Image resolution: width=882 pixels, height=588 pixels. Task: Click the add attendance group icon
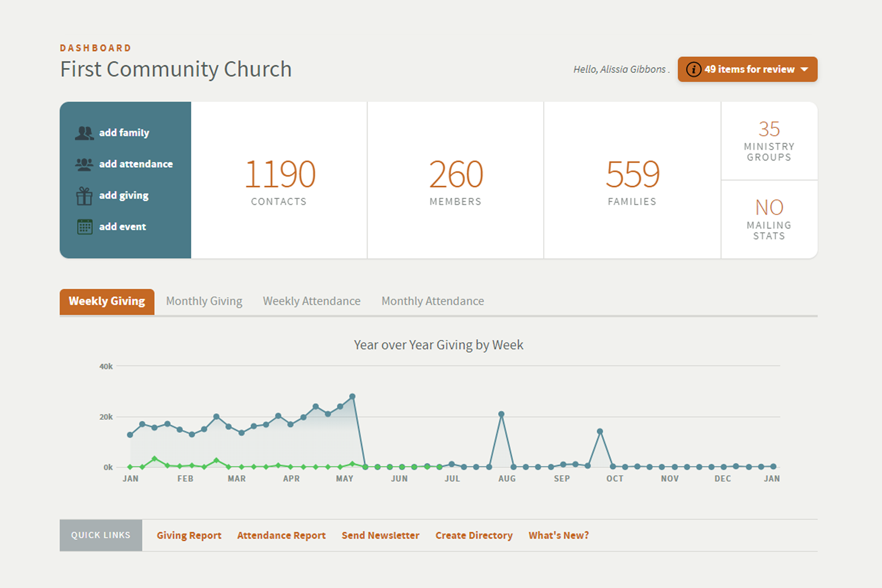tap(84, 164)
